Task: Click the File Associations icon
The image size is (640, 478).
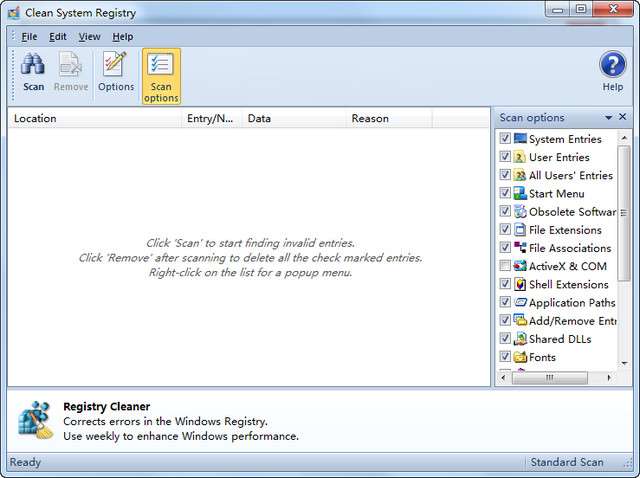Action: pos(520,248)
